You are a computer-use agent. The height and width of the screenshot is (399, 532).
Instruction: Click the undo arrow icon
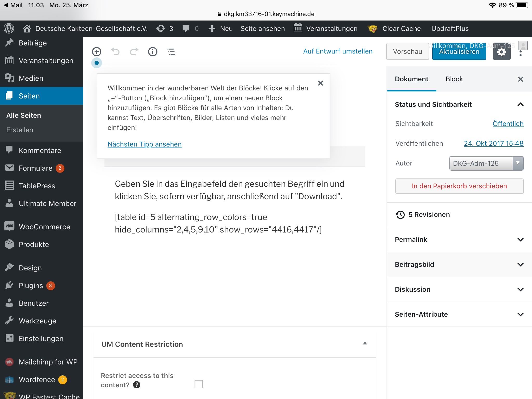(x=115, y=52)
